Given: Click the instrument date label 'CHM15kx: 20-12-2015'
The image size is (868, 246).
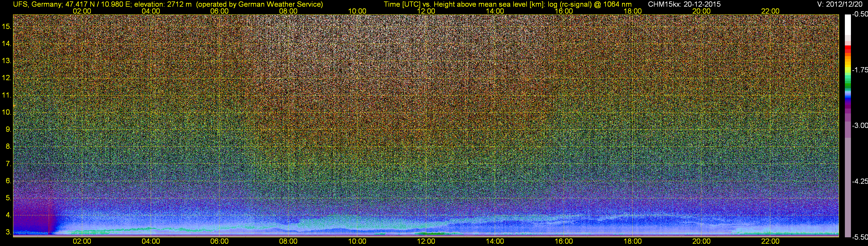Looking at the screenshot, I should pos(684,4).
